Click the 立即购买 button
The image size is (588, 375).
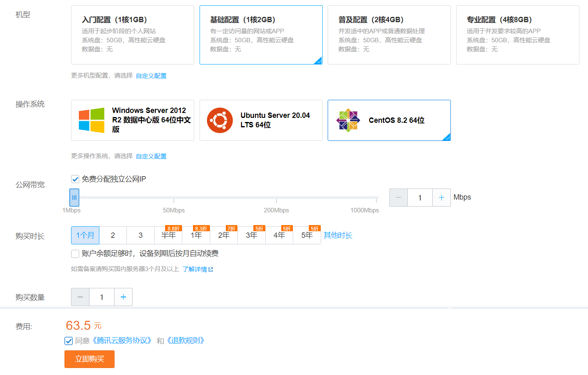coord(90,359)
